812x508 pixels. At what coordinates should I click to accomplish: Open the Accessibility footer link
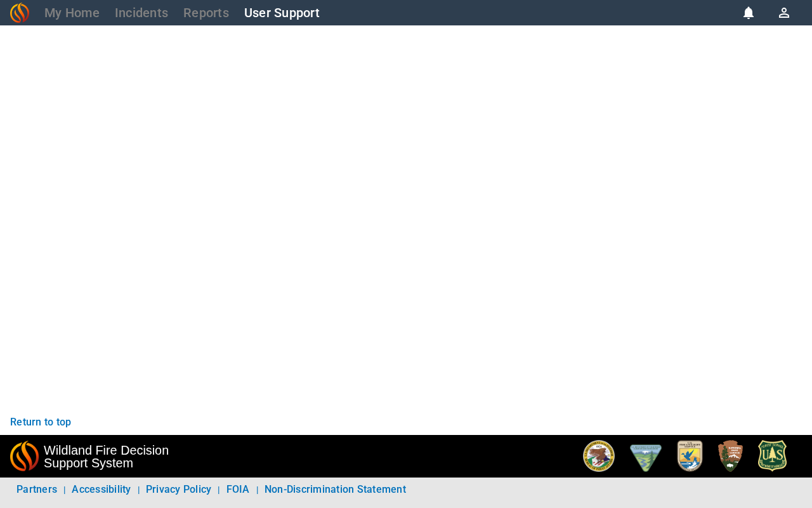[101, 490]
